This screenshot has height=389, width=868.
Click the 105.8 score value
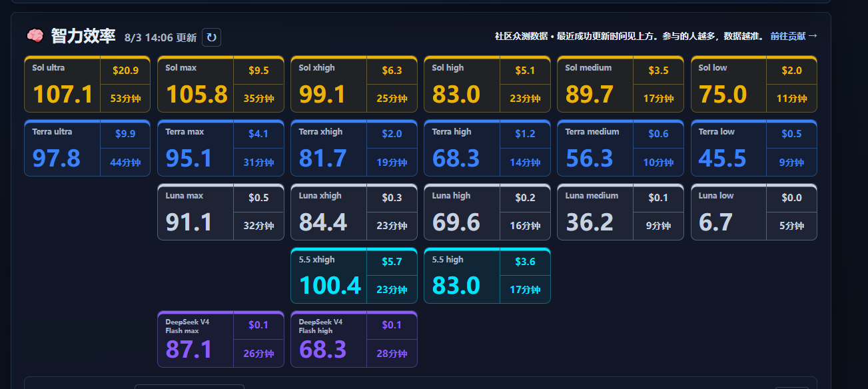point(197,95)
